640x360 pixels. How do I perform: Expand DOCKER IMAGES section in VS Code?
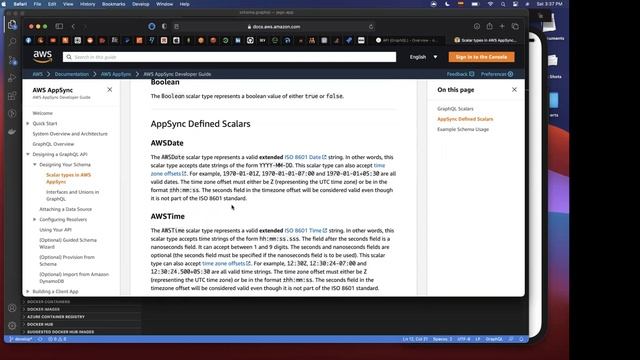pos(43,309)
